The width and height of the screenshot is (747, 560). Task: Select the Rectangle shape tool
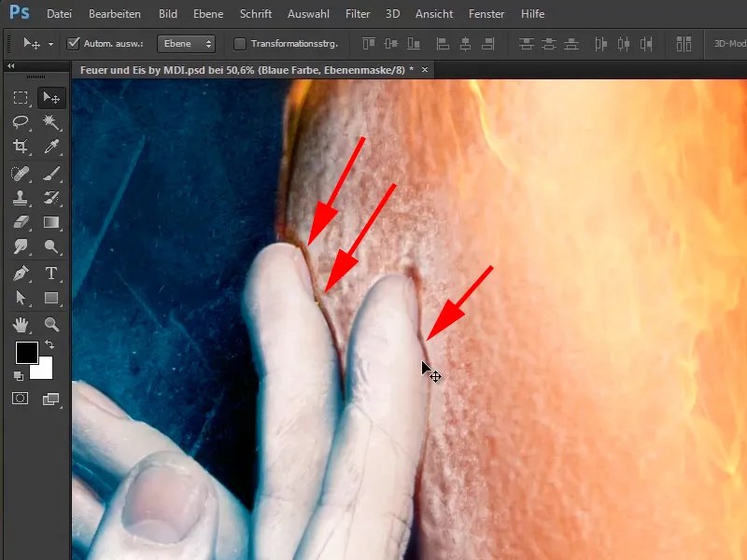51,298
